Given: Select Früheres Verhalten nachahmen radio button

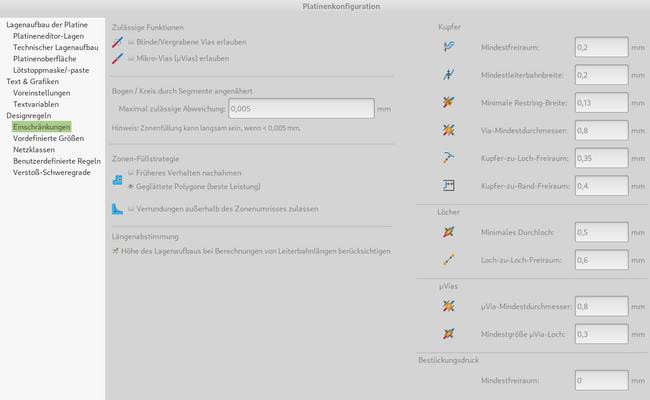Looking at the screenshot, I should point(131,172).
